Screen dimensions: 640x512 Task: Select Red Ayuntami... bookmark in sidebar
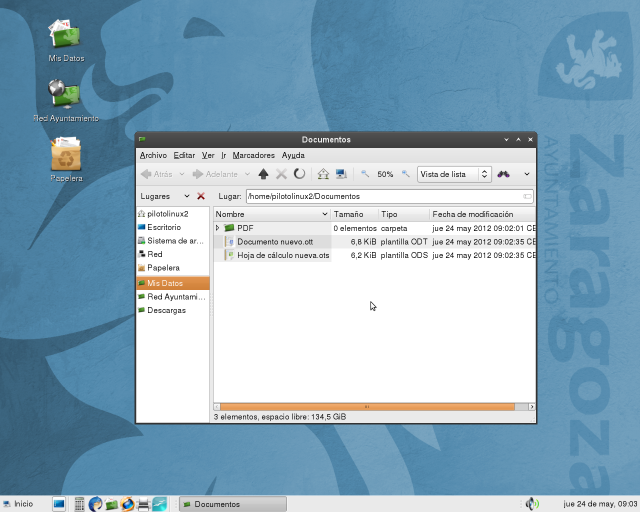click(172, 297)
